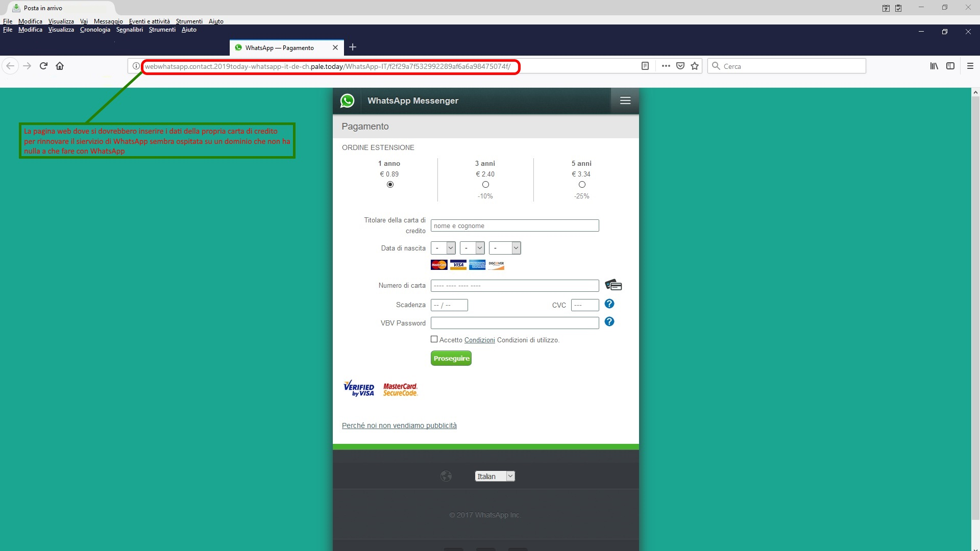Screen dimensions: 980x551
Task: Click the green Proseguire button
Action: (x=451, y=358)
